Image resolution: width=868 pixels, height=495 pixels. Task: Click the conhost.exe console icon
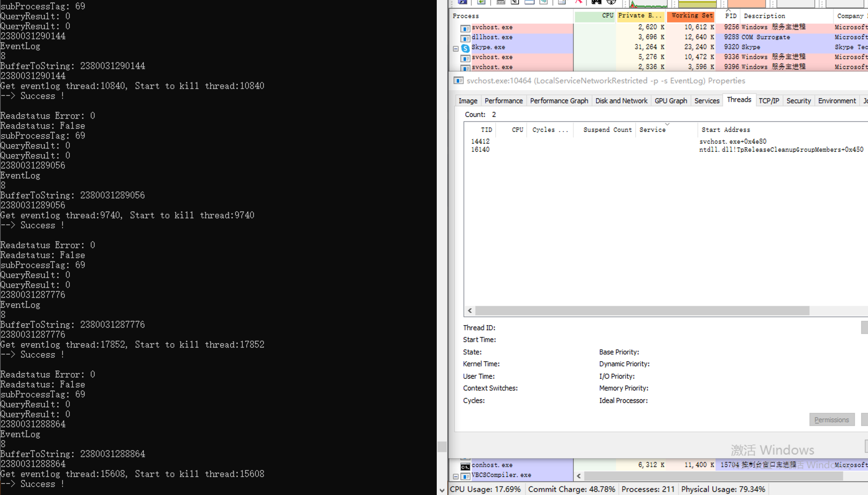(465, 466)
